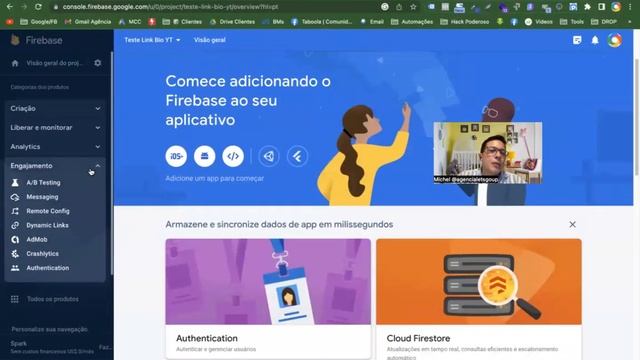Viewport: 640px width, 360px height.
Task: Click Visão geral do projeto link
Action: (54, 63)
